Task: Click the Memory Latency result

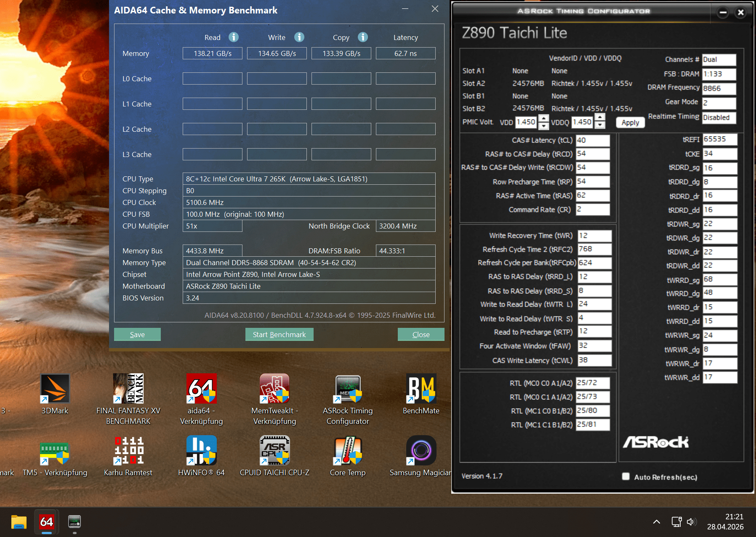Action: click(x=406, y=53)
